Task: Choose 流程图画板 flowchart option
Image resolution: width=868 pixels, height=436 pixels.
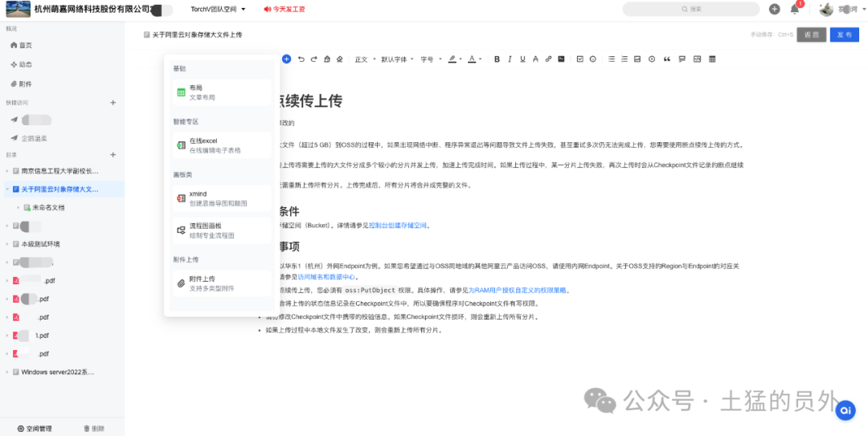Action: tap(222, 230)
